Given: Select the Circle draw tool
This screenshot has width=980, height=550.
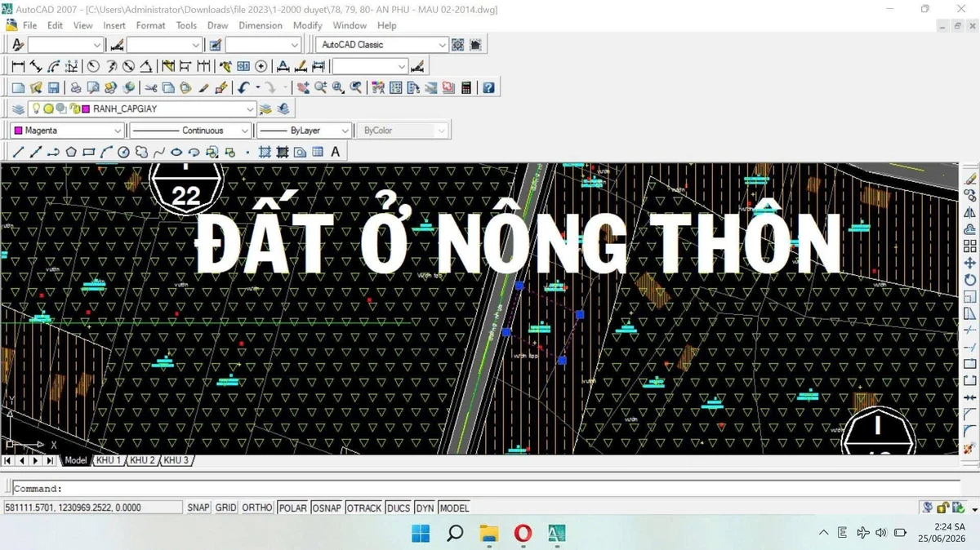Looking at the screenshot, I should click(x=124, y=152).
